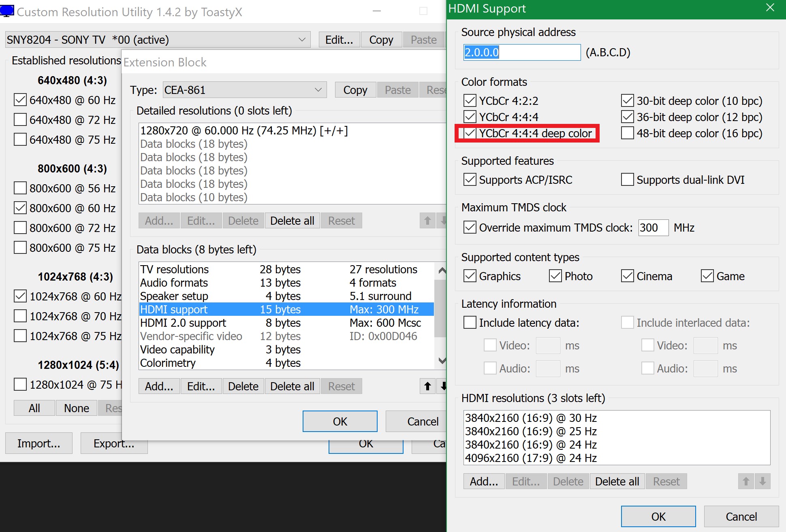The image size is (786, 532).
Task: Uncheck Photo content type
Action: point(555,276)
